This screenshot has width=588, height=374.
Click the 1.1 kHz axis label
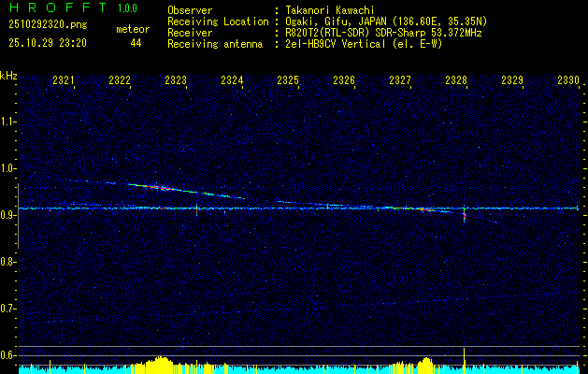tap(7, 122)
